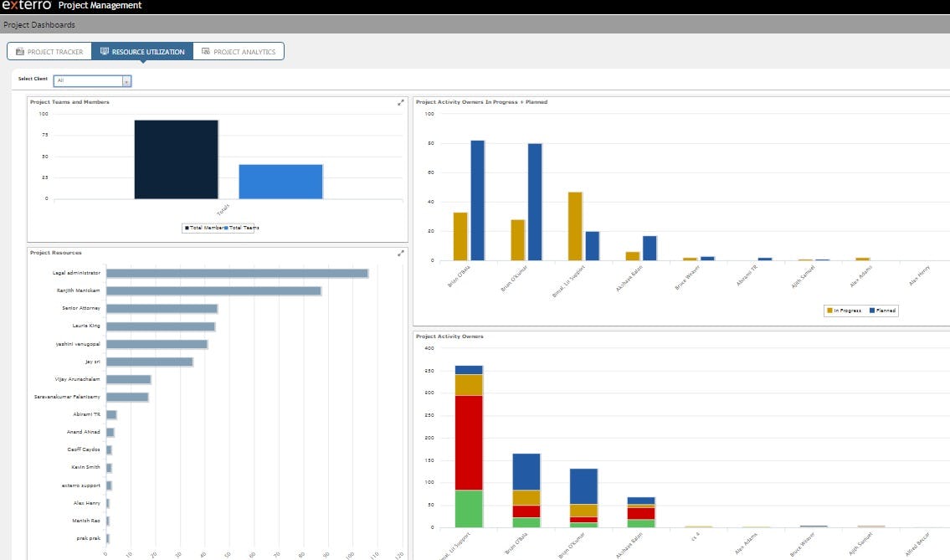Click the Select Client input showing All
Image resolution: width=950 pixels, height=560 pixels.
(88, 80)
